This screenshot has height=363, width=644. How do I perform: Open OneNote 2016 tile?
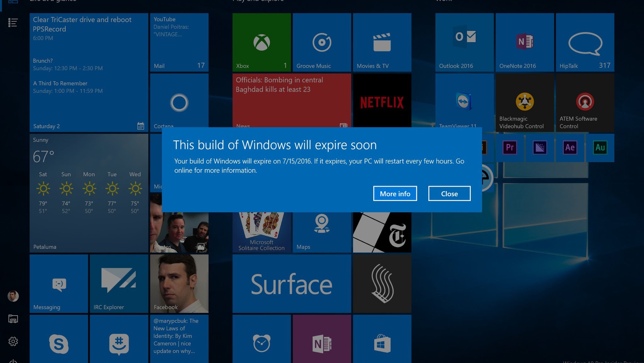pos(525,42)
